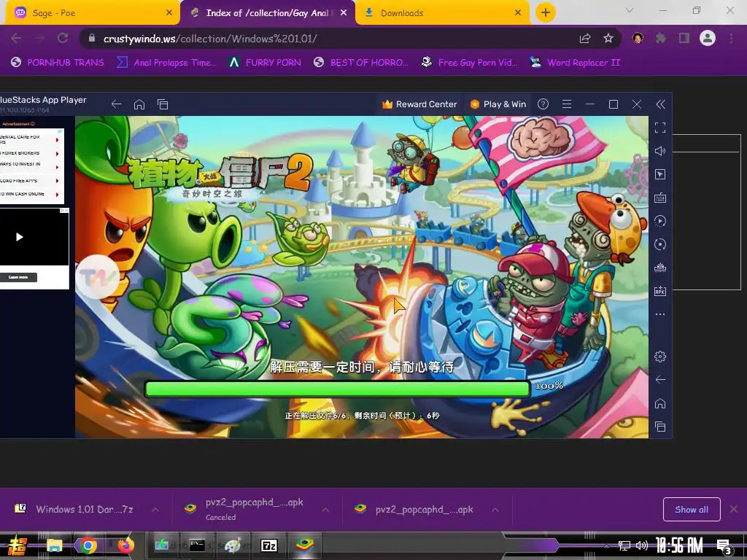This screenshot has width=747, height=560.
Task: Click Show all downloads button
Action: [x=692, y=510]
